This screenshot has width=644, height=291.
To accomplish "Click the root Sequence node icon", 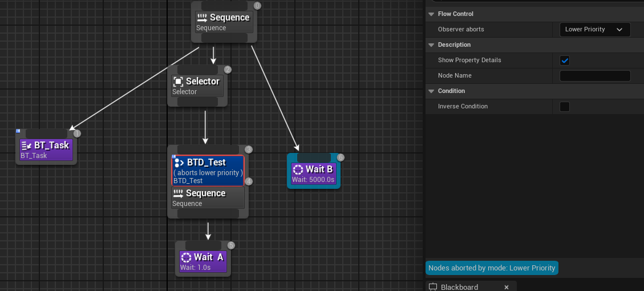I will click(202, 18).
